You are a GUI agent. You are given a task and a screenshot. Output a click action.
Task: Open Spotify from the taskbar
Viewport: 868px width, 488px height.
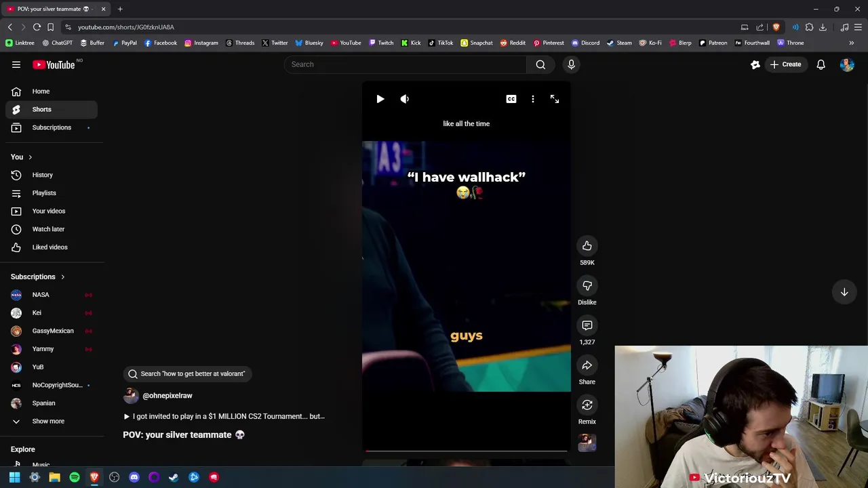[x=75, y=477]
